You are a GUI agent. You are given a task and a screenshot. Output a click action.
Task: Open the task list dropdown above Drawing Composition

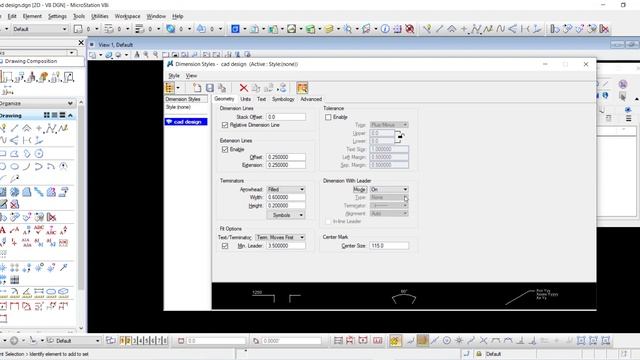coord(72,53)
